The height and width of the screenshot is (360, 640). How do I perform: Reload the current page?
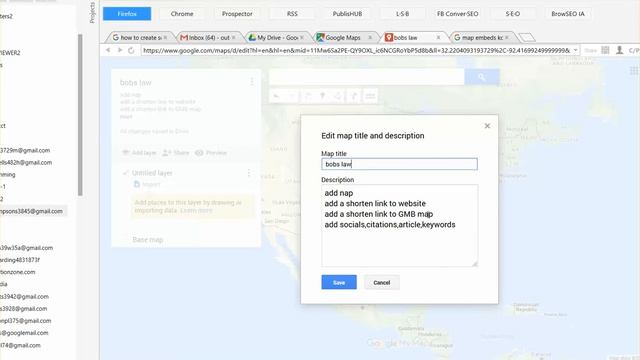point(131,50)
